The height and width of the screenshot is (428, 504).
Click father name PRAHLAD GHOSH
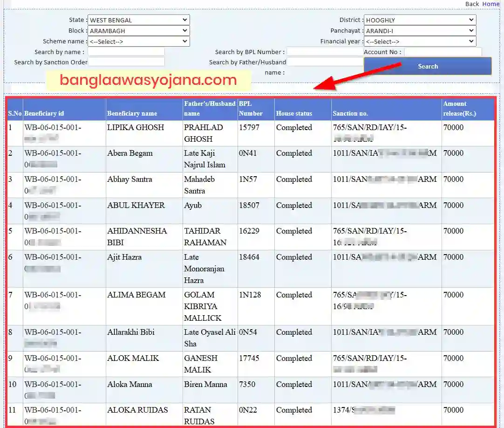pos(204,133)
